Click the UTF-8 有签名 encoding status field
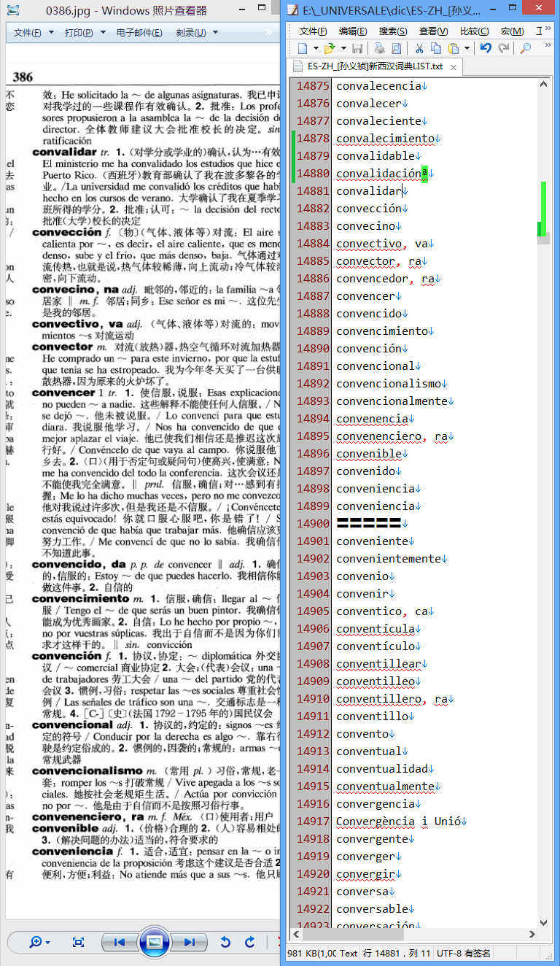This screenshot has width=560, height=966. point(464,953)
